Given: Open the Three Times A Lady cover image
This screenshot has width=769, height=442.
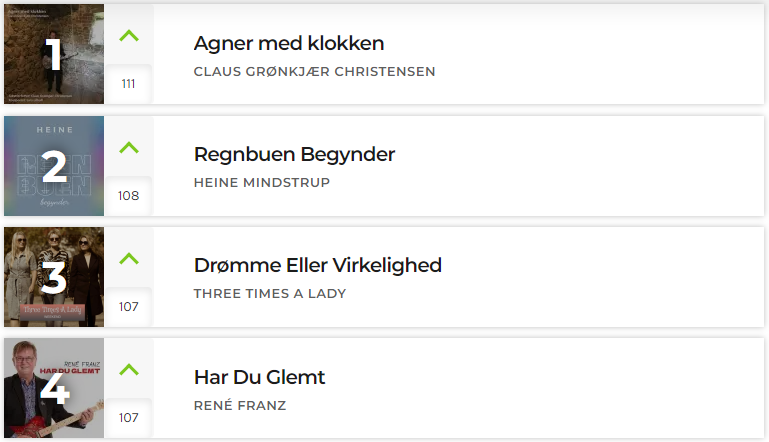Looking at the screenshot, I should tap(54, 277).
